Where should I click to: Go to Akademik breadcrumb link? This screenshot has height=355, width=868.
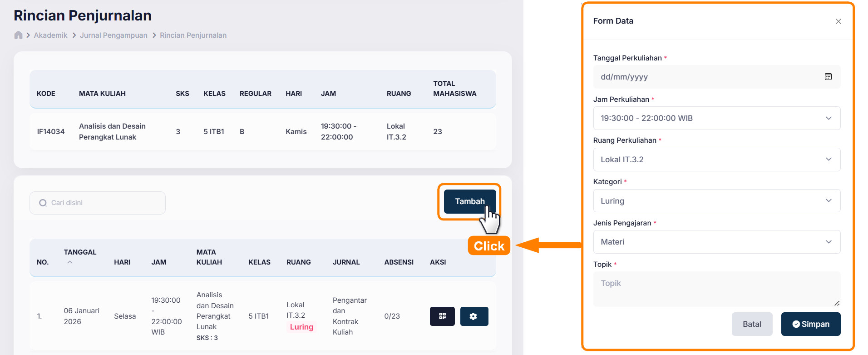click(x=50, y=35)
